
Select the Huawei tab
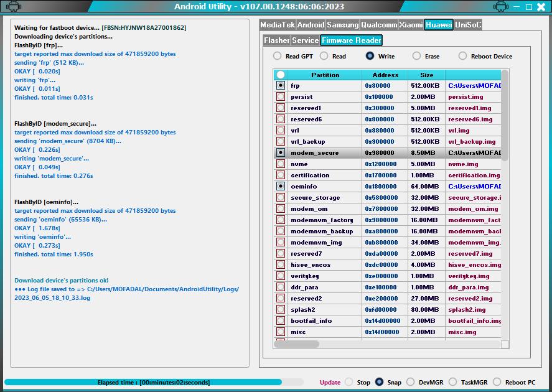[x=439, y=25]
